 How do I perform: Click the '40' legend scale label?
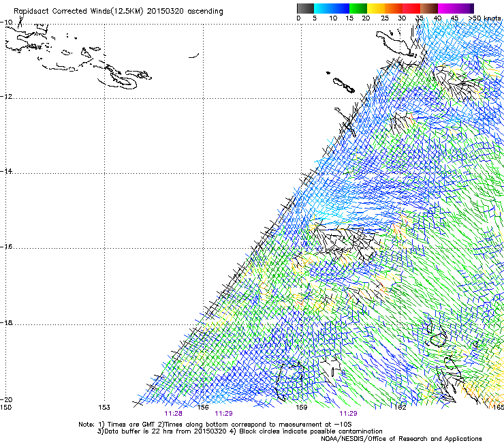pos(437,18)
